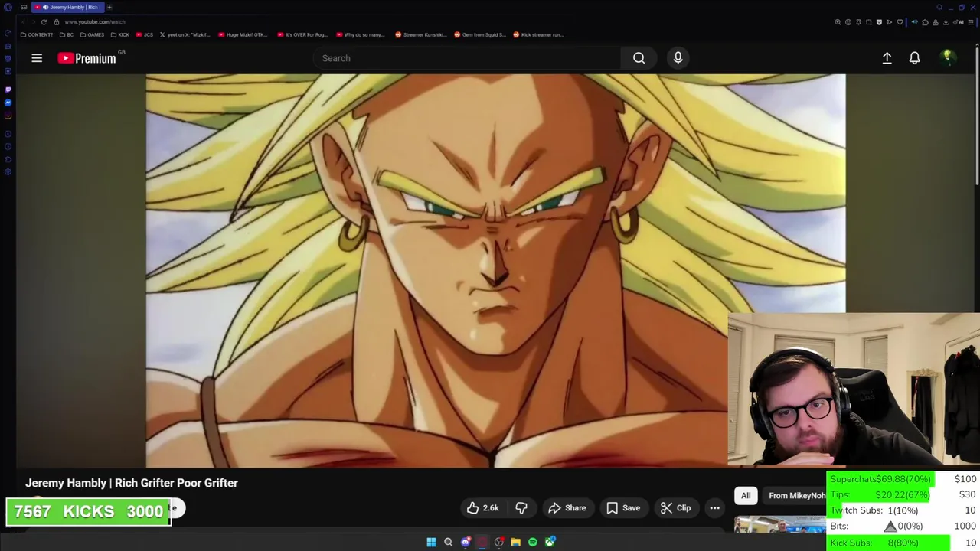Screen dimensions: 980x551
Task: Open the GAMES bookmarks folder
Action: [92, 34]
